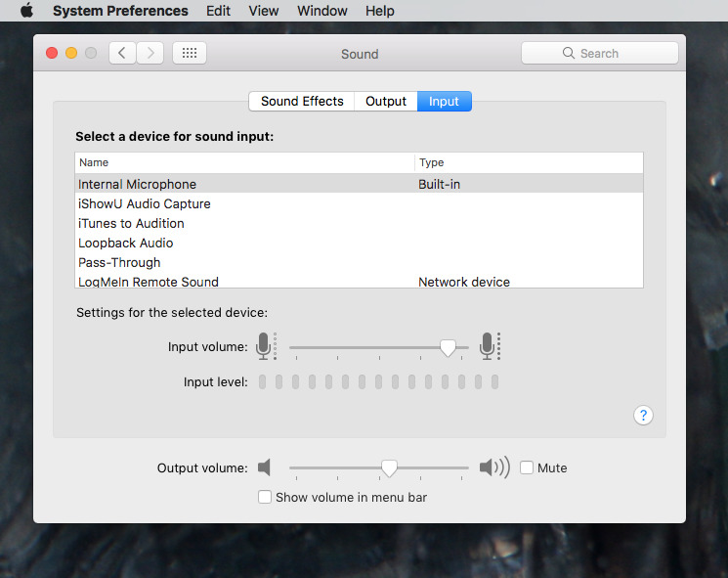Viewport: 728px width, 578px height.
Task: Click the Output volume slider knob
Action: (x=389, y=468)
